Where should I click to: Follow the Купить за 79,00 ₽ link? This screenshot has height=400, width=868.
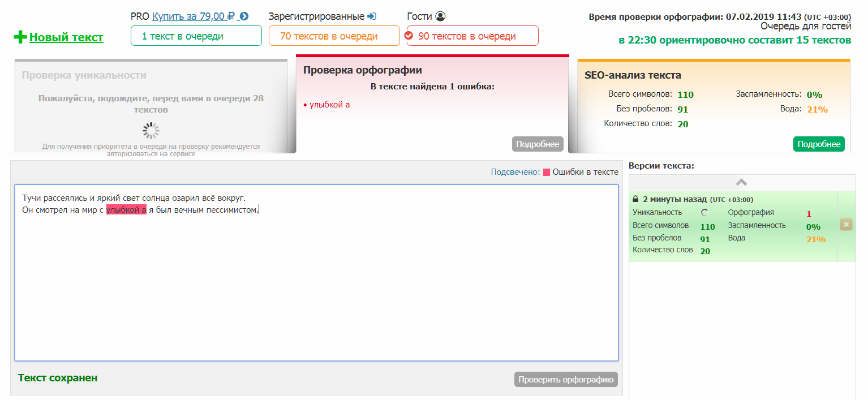click(x=194, y=16)
